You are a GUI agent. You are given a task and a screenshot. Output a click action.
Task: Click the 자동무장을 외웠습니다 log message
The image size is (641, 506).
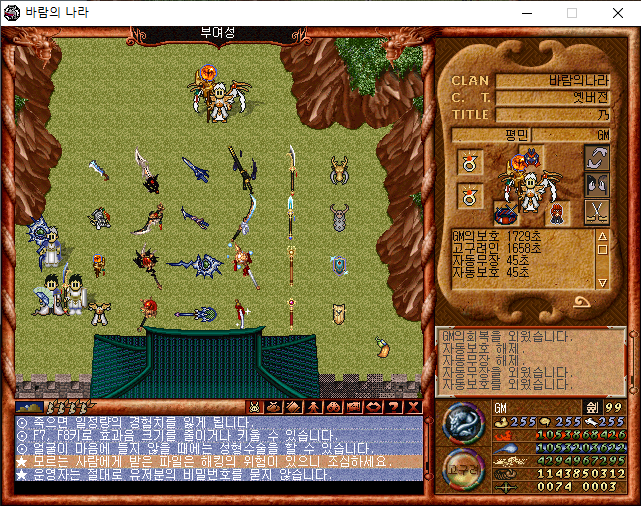tap(508, 372)
